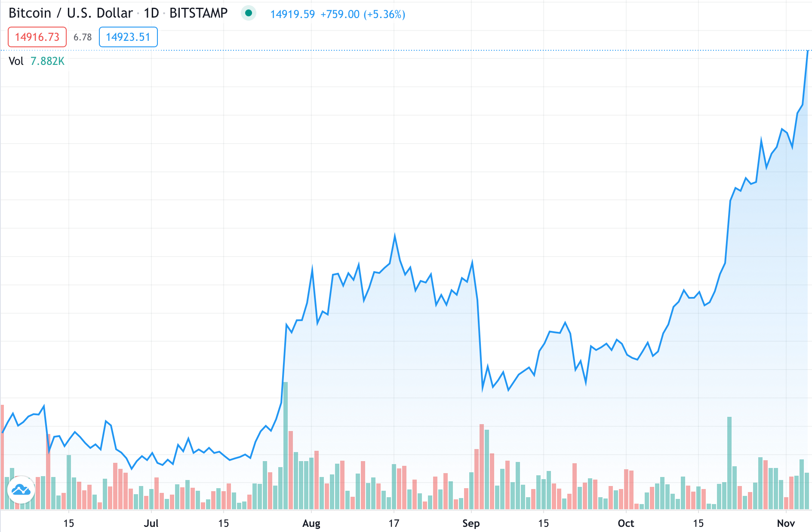Open the Bitcoin / U.S. Dollar symbol title
The image size is (812, 532).
tap(71, 13)
